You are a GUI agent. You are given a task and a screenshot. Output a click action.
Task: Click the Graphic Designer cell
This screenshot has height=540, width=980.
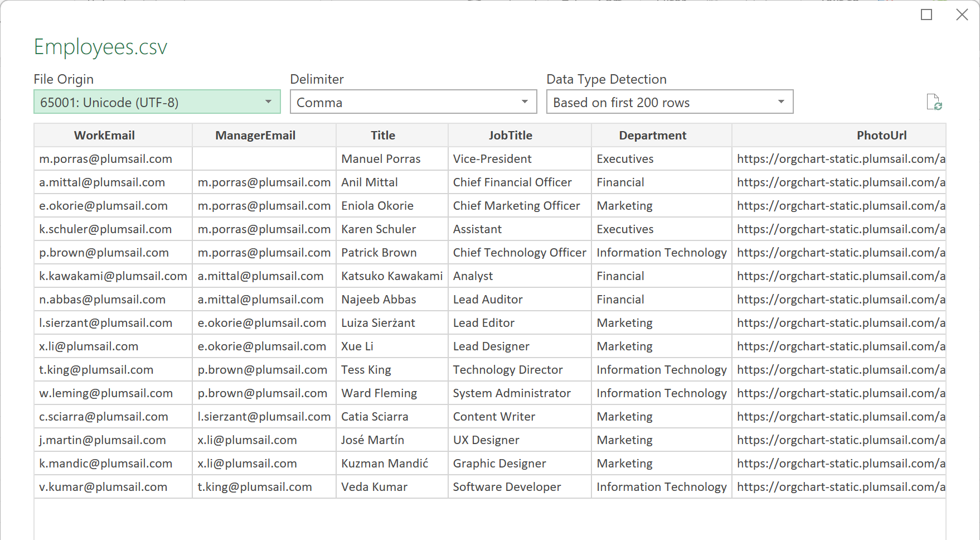520,464
